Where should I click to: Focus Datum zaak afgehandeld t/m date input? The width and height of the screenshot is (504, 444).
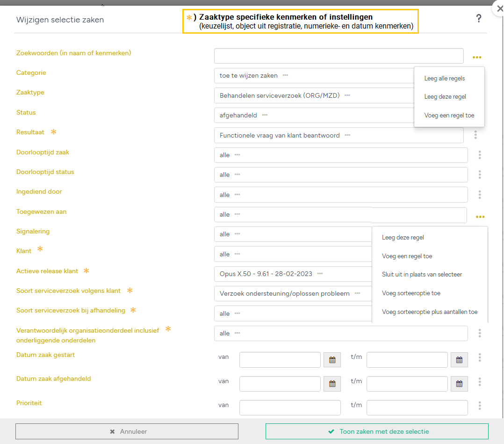pyautogui.click(x=407, y=384)
